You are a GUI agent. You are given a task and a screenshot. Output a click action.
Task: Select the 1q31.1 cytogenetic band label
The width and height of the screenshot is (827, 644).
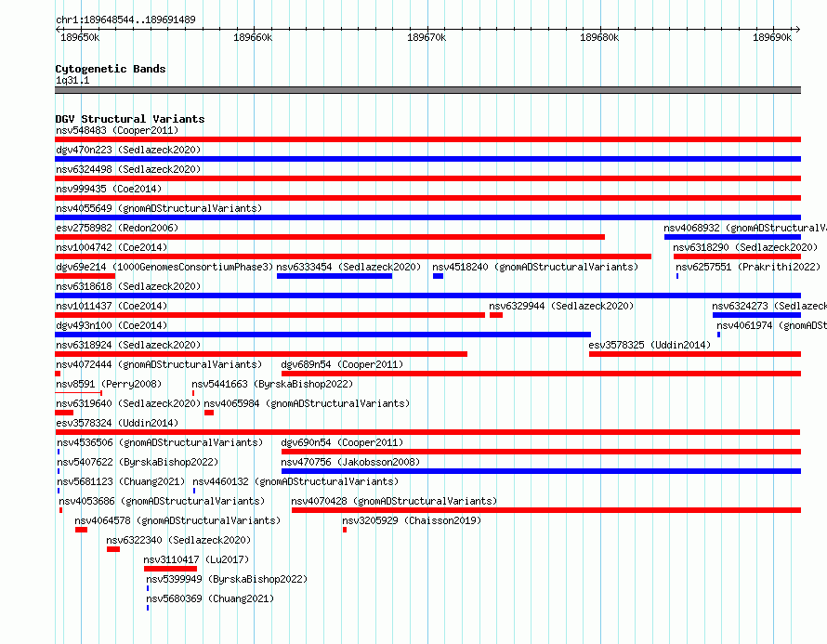click(72, 80)
